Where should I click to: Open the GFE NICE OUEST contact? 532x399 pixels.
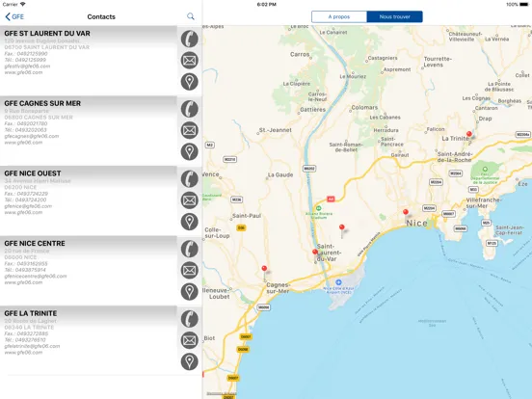pos(89,200)
